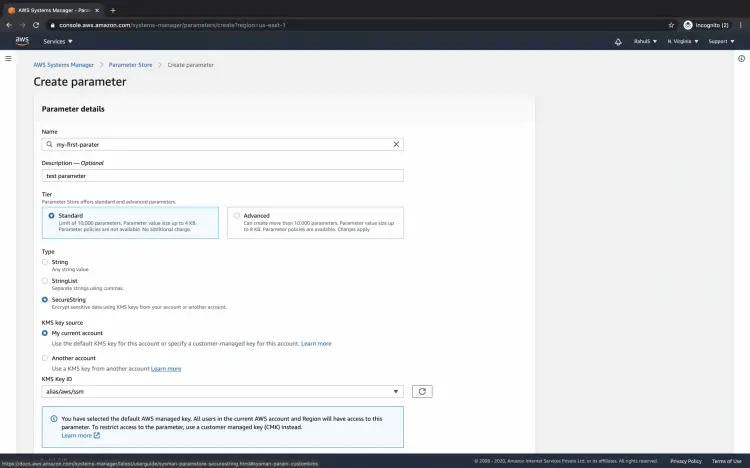Click the AWS logo home icon
The image size is (750, 468).
tap(22, 41)
